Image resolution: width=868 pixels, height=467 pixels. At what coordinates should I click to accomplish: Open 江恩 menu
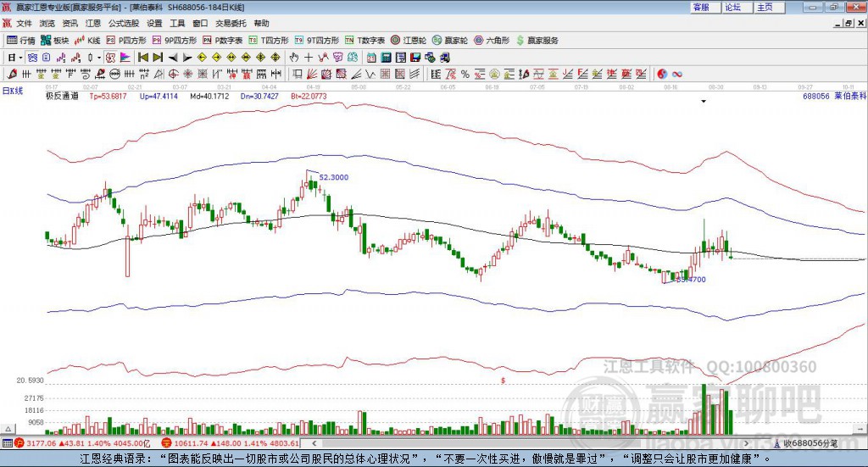93,23
